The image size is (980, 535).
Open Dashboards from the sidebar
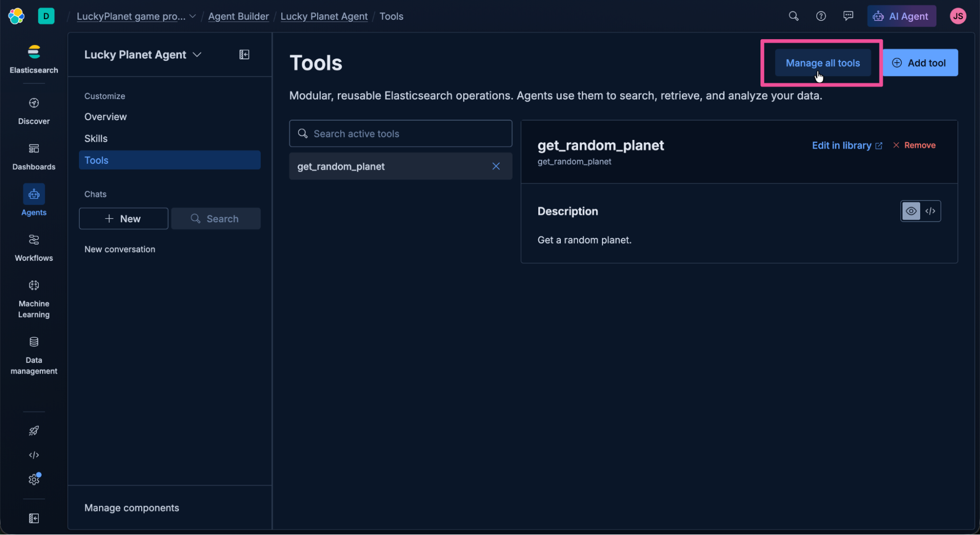pyautogui.click(x=34, y=157)
